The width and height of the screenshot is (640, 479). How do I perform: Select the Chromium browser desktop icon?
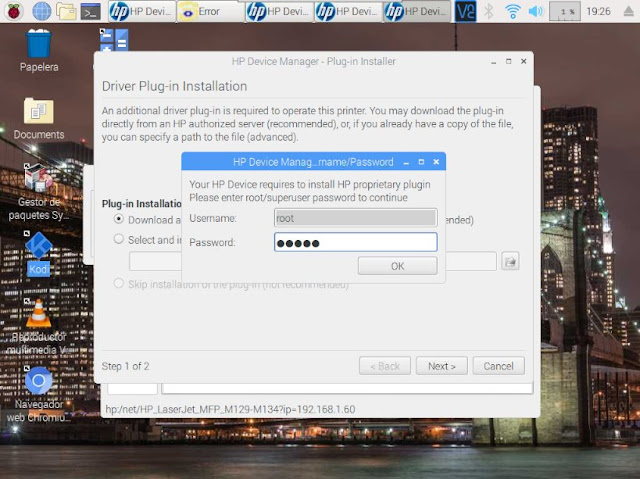click(x=39, y=394)
